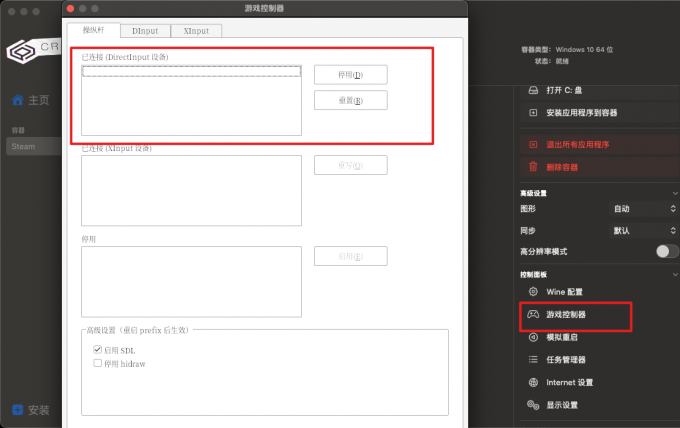Click the 删除容器 label

[x=562, y=167]
